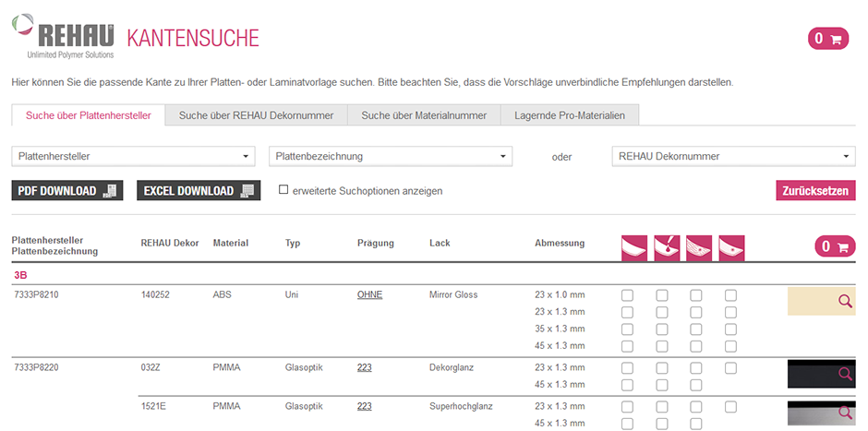Click the plain edge band column icon
The height and width of the screenshot is (431, 868).
(x=633, y=246)
